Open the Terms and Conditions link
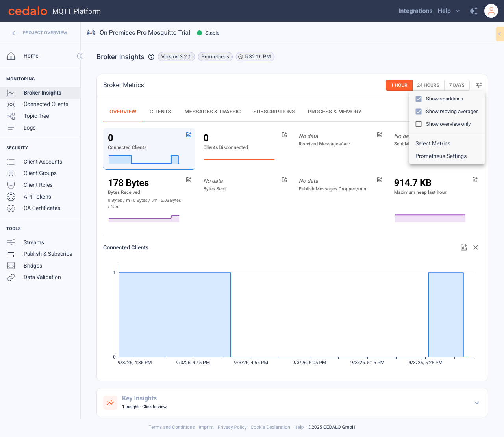 172,427
